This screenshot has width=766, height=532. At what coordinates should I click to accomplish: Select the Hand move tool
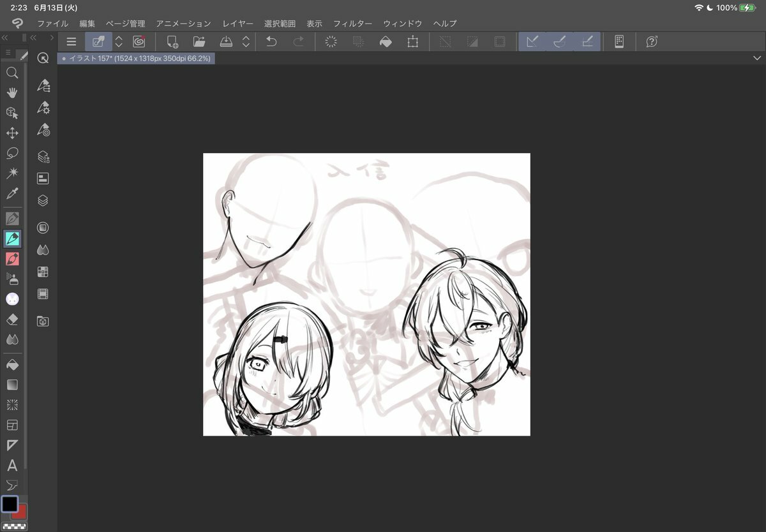coord(12,93)
